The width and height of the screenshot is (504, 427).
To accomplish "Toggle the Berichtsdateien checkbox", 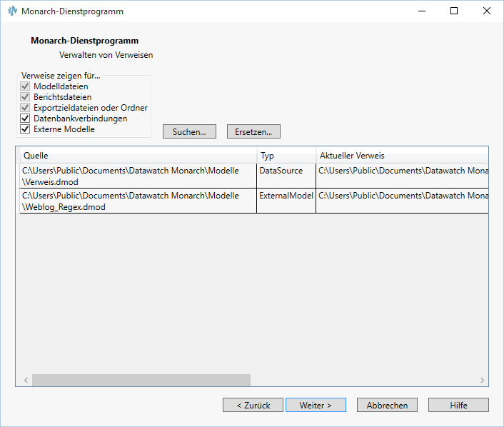I will tap(25, 97).
